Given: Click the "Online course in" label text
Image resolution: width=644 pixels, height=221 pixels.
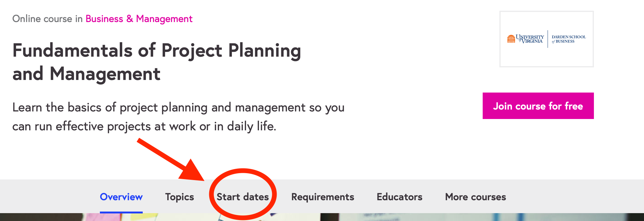Looking at the screenshot, I should point(47,19).
